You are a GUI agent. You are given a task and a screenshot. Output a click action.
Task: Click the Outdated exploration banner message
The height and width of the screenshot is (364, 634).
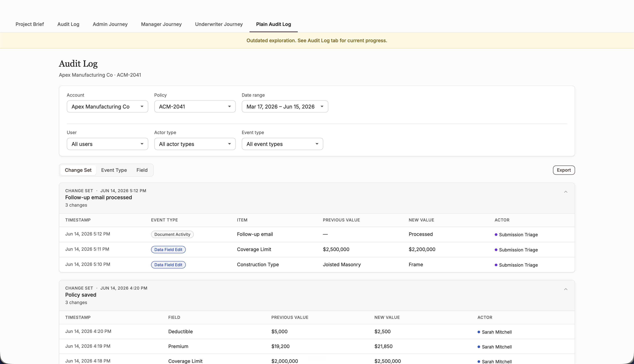coord(317,41)
